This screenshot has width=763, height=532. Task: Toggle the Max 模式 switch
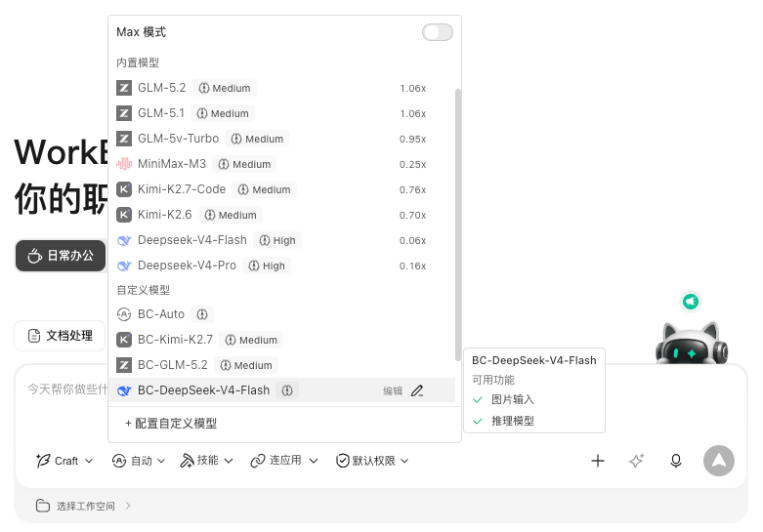pos(437,32)
